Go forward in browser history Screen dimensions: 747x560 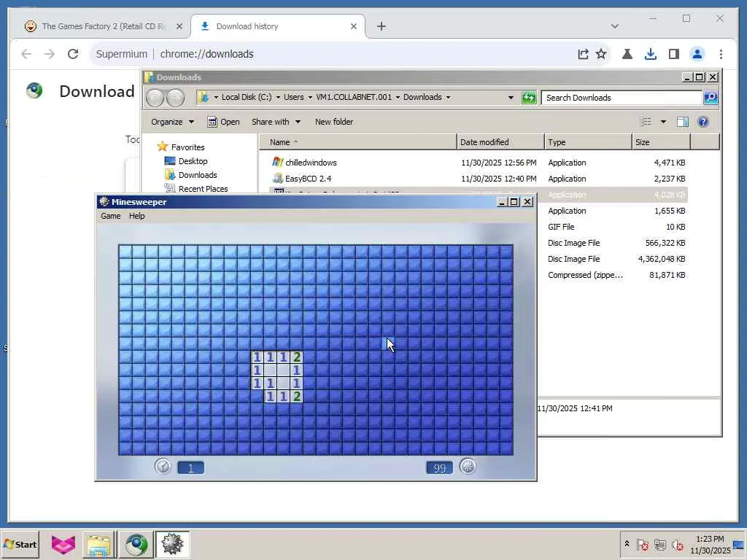[x=49, y=54]
